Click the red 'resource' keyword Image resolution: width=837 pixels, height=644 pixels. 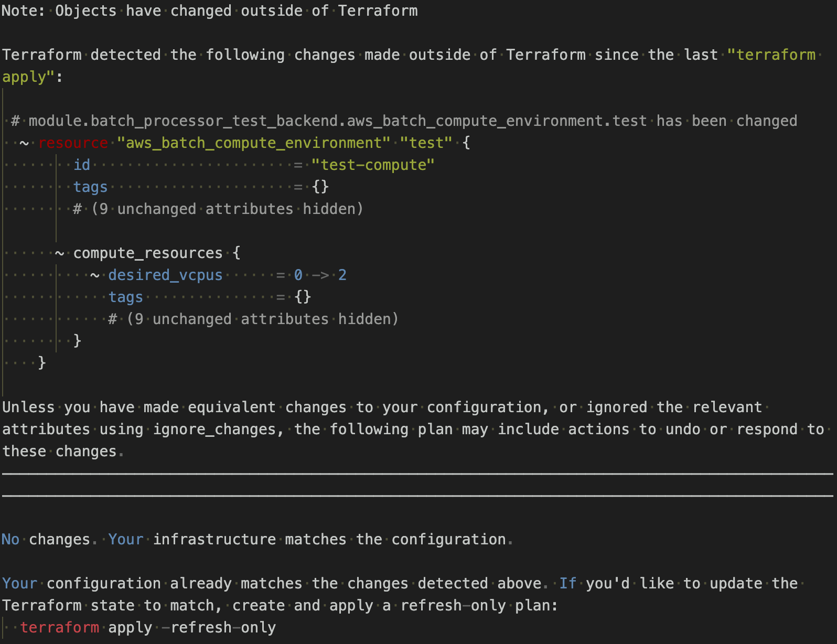(x=73, y=143)
